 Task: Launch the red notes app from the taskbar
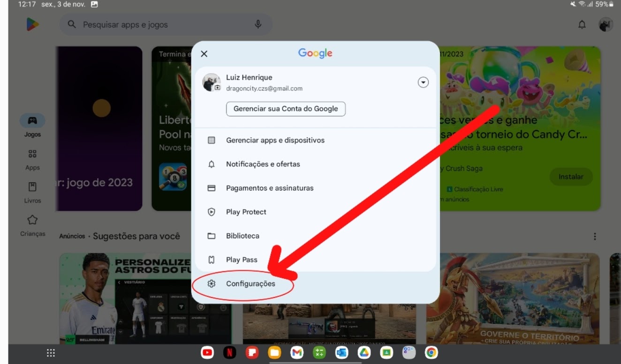coord(252,353)
